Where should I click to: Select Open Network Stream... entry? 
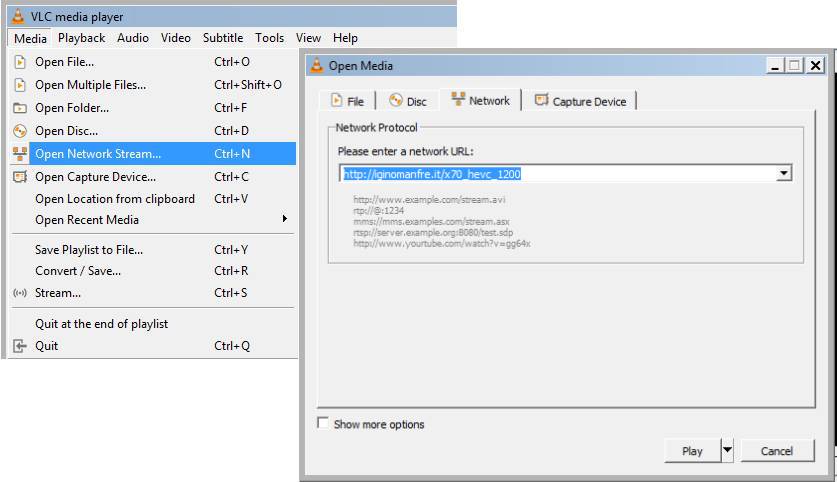(x=154, y=154)
